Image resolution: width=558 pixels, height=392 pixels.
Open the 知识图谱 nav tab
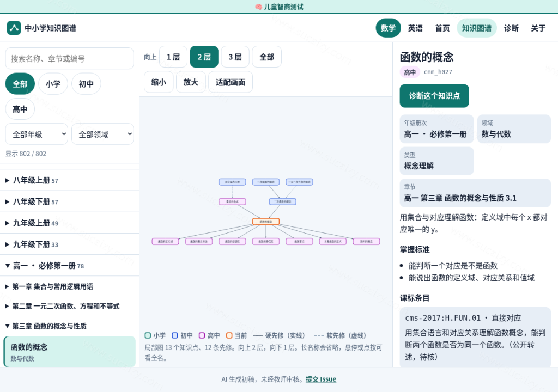[x=476, y=28]
